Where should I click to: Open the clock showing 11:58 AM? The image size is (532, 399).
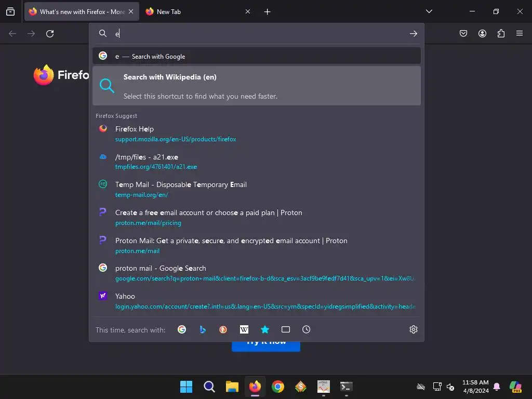475,387
